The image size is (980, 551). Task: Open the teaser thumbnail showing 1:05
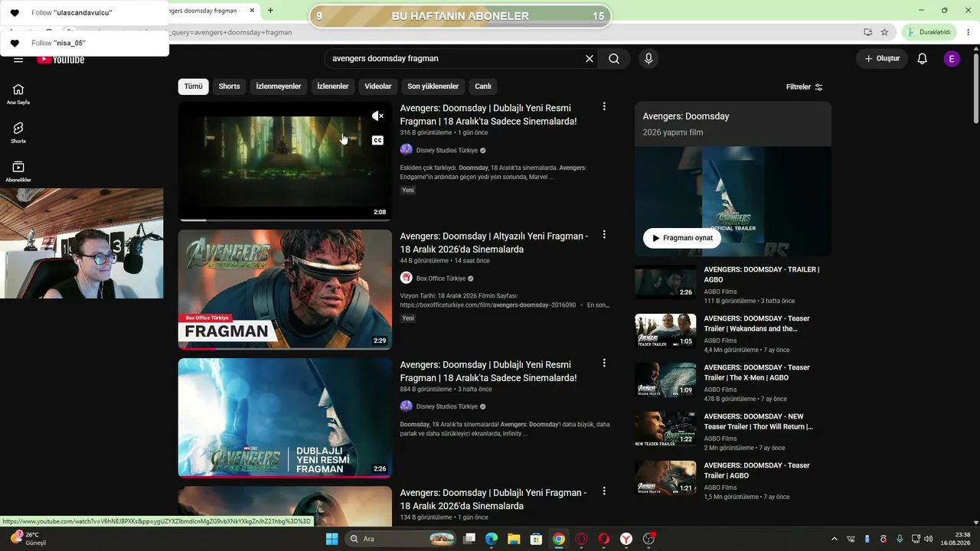[x=665, y=331]
